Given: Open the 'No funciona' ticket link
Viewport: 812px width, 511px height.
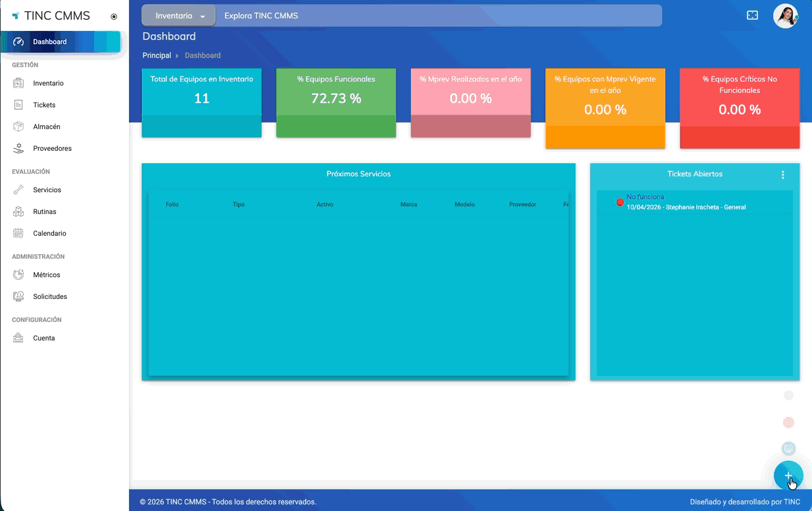Looking at the screenshot, I should (x=645, y=197).
